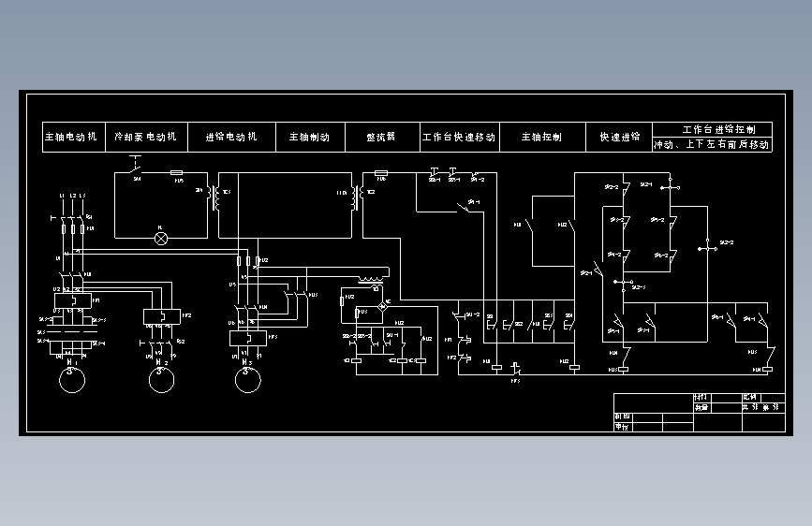812x526 pixels.
Task: Select the 主轴电动机 header cell
Action: click(74, 138)
